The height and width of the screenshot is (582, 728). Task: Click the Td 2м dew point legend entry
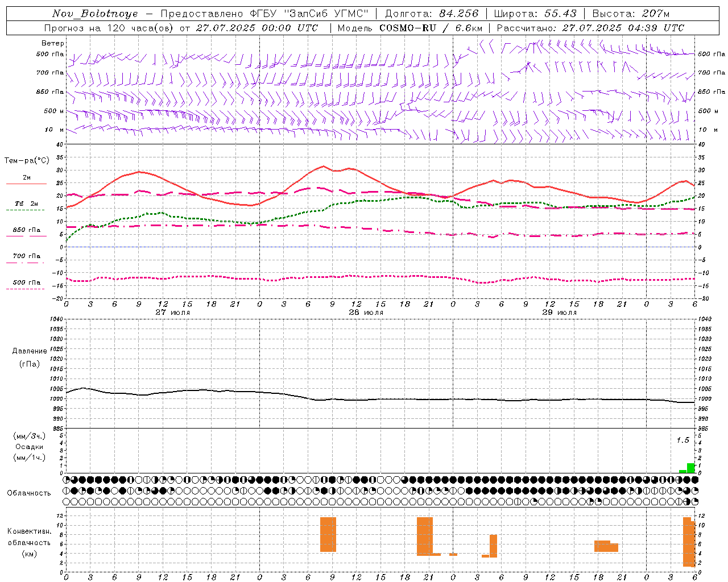tap(26, 203)
